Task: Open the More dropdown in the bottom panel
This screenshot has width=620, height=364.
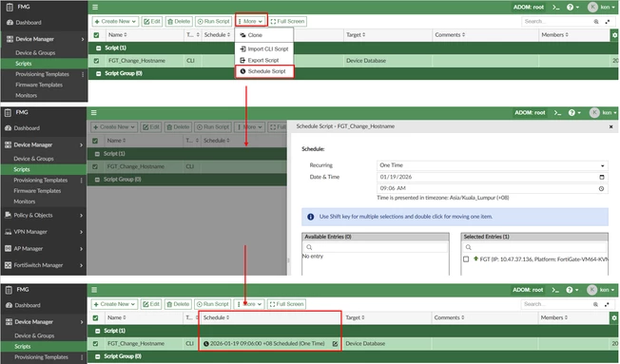Action: pos(249,304)
